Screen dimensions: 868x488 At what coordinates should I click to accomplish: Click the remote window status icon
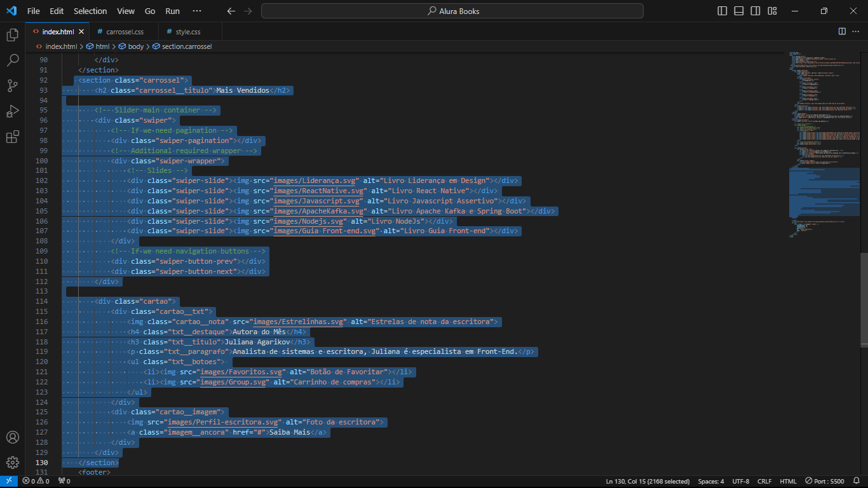point(9,482)
